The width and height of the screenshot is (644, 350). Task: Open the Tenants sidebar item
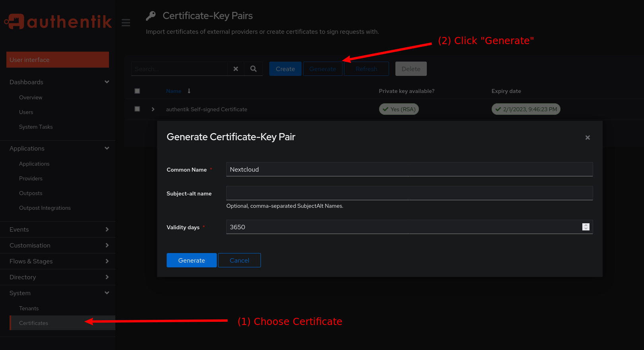pos(29,308)
